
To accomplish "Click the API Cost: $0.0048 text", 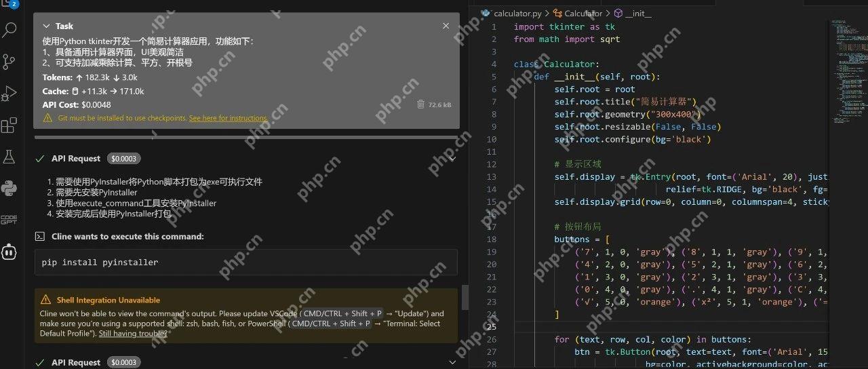I will point(77,104).
